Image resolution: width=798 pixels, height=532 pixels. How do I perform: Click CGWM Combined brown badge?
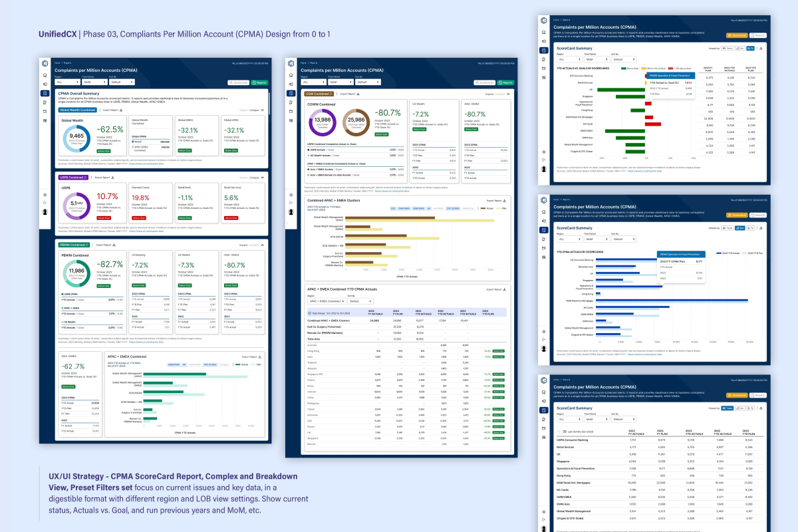(319, 94)
